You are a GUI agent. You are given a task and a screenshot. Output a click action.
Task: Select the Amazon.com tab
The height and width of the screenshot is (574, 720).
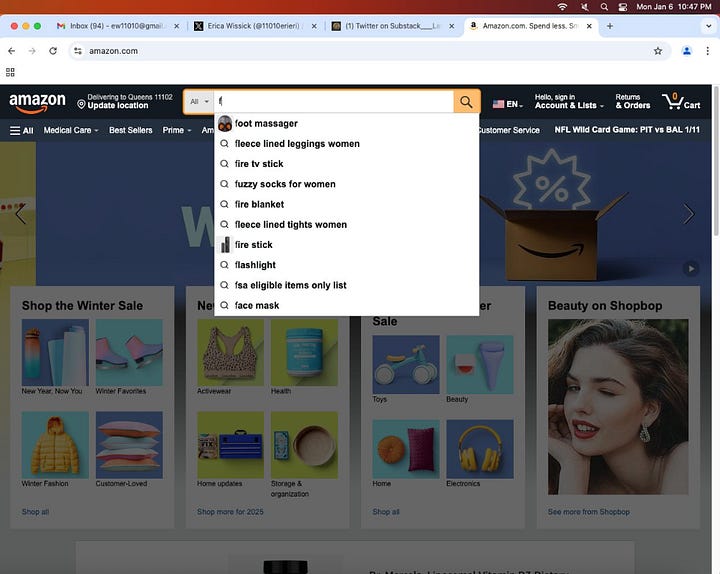(x=531, y=26)
